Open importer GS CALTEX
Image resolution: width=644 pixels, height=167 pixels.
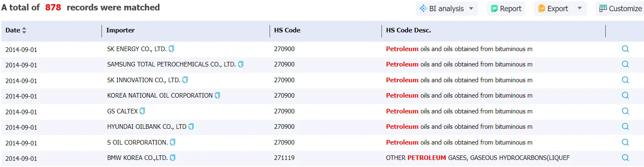122,111
